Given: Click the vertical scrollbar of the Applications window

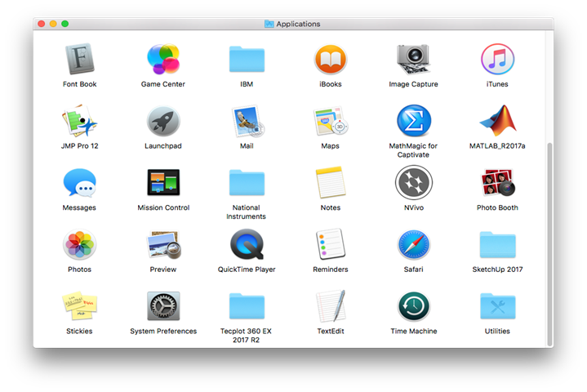Looking at the screenshot, I should (x=549, y=244).
